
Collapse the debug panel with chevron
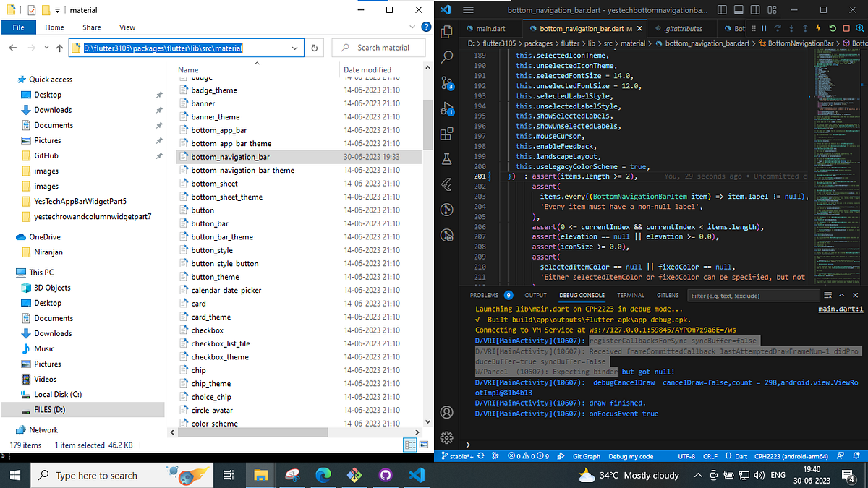pyautogui.click(x=843, y=295)
